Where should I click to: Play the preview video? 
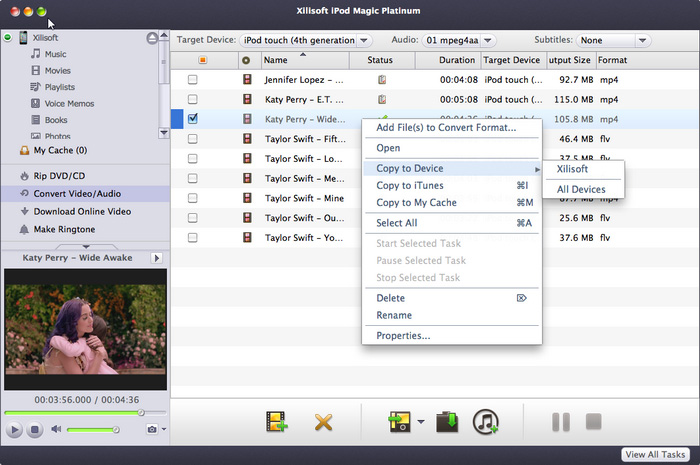coord(14,430)
